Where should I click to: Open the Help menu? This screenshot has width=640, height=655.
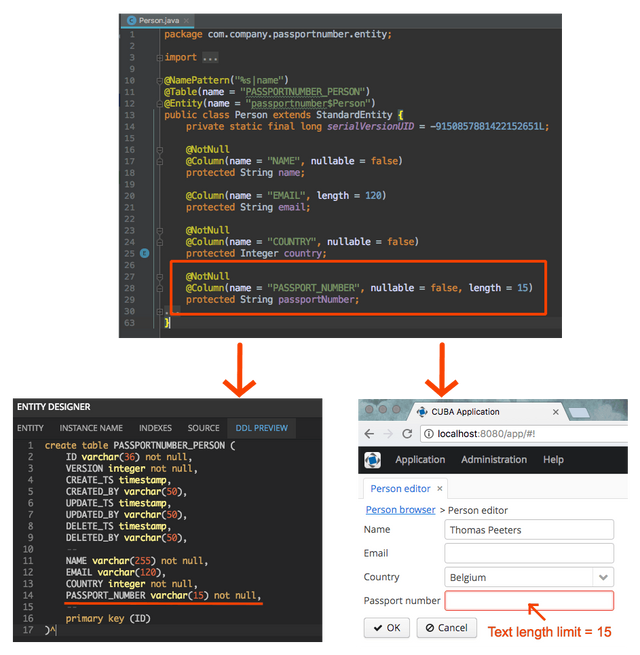tap(554, 460)
